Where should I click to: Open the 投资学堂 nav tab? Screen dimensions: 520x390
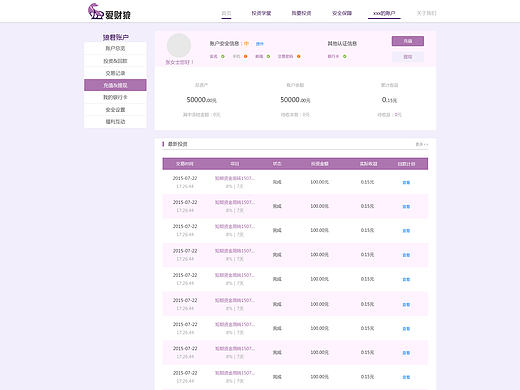(x=261, y=13)
